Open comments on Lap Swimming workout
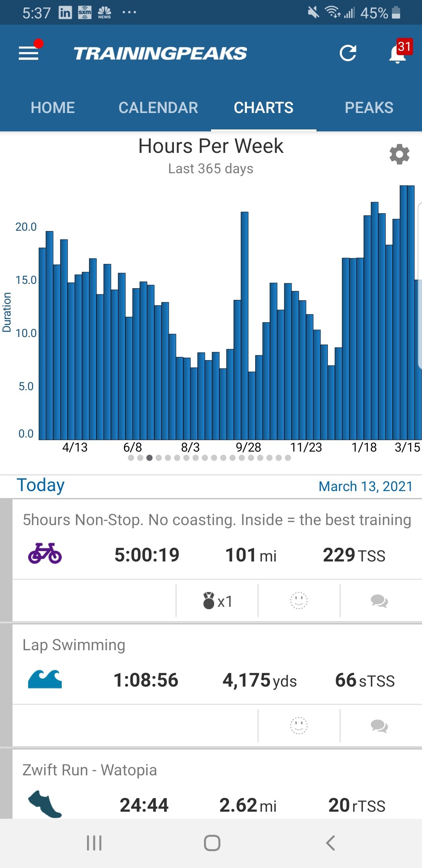 tap(379, 726)
